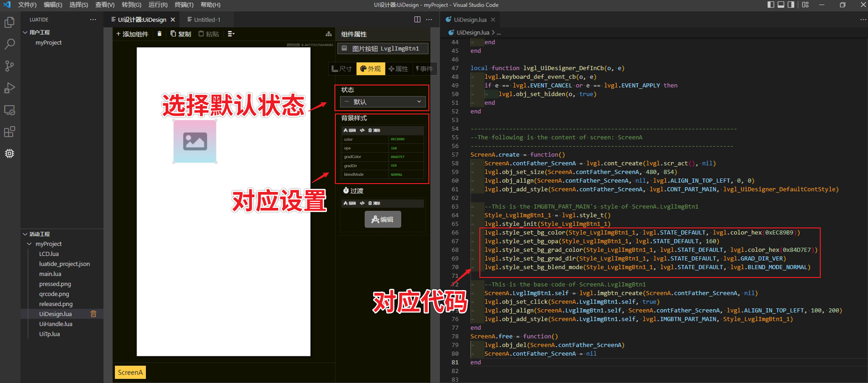This screenshot has height=383, width=868.
Task: Open the 帮助(H) menu
Action: [x=210, y=5]
